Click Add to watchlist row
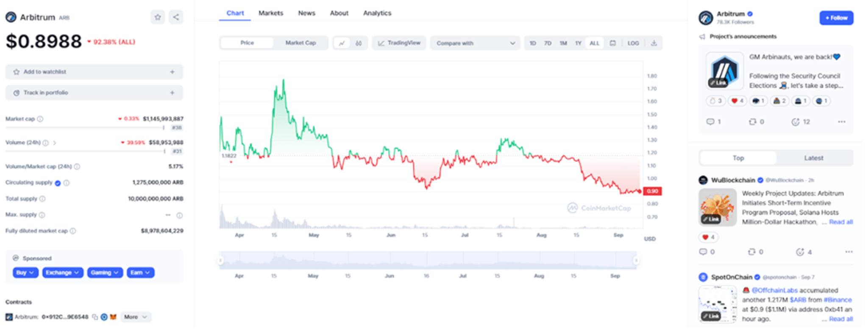 [94, 72]
